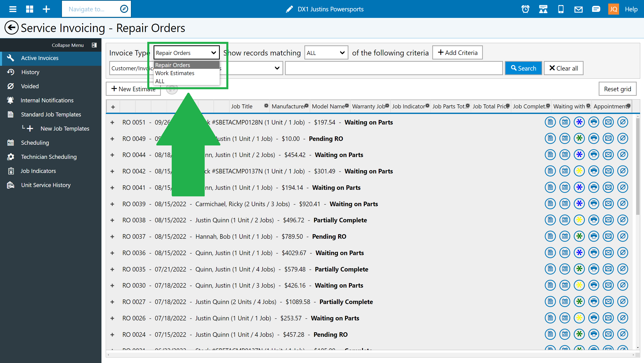644x363 pixels.
Task: Click the email icon for RO 0039
Action: pos(608,204)
